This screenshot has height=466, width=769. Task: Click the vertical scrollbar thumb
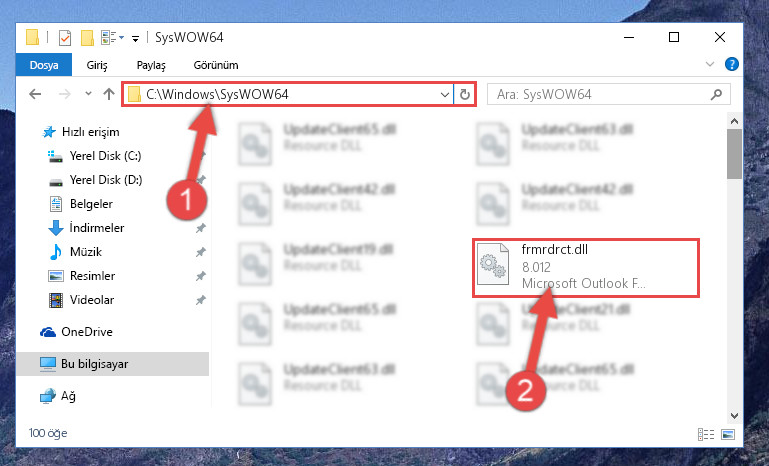(x=734, y=154)
